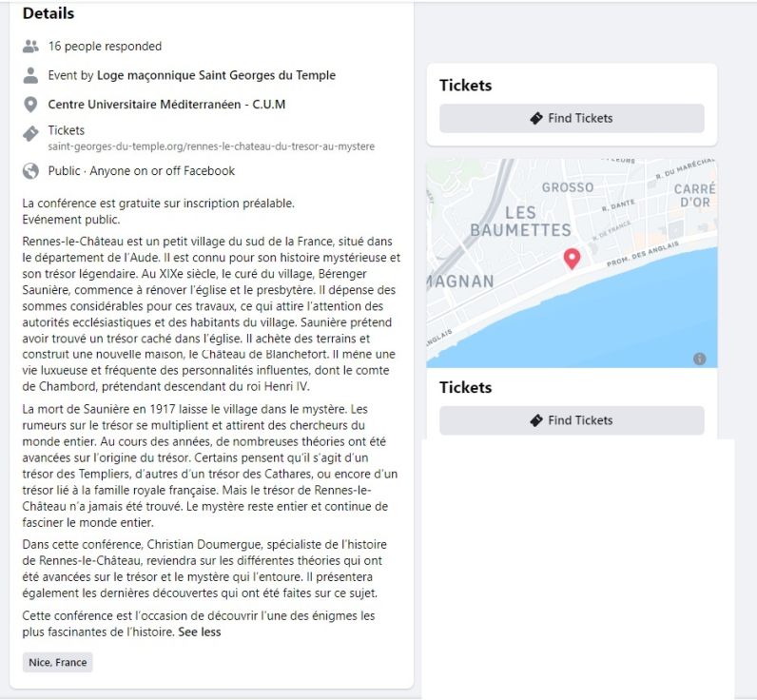
Task: Click the blue sea area on map
Action: click(604, 323)
